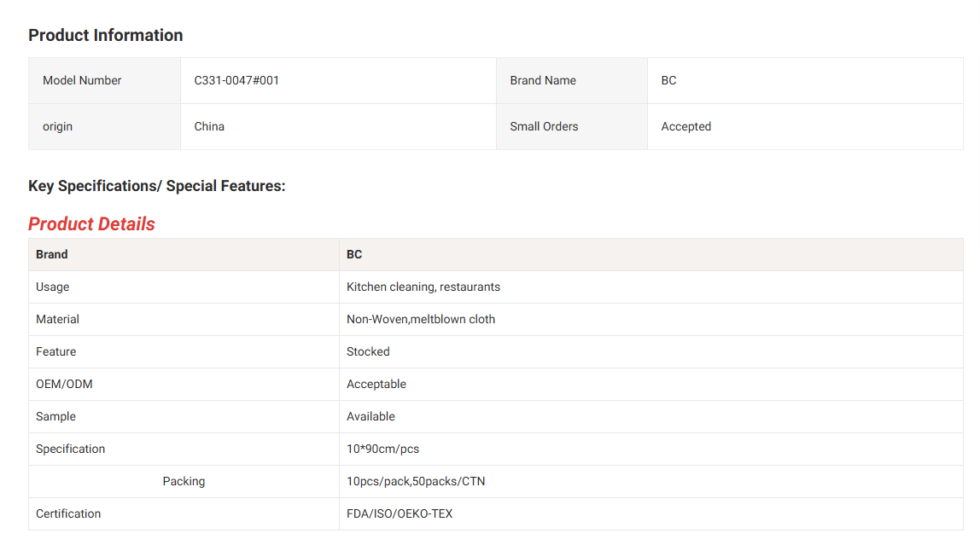Select the Non-Woven,meltblown cloth value
This screenshot has height=545, width=980.
(x=420, y=319)
